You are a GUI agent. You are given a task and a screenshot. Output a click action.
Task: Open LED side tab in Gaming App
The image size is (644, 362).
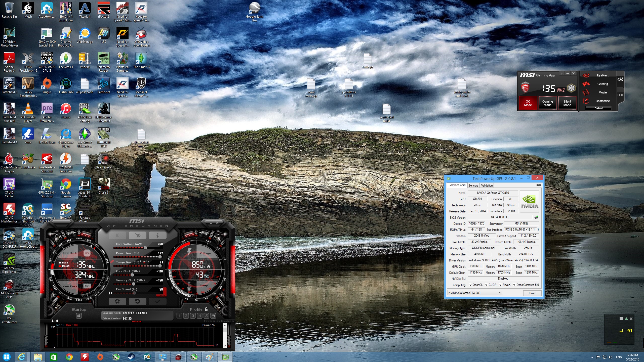620,95
